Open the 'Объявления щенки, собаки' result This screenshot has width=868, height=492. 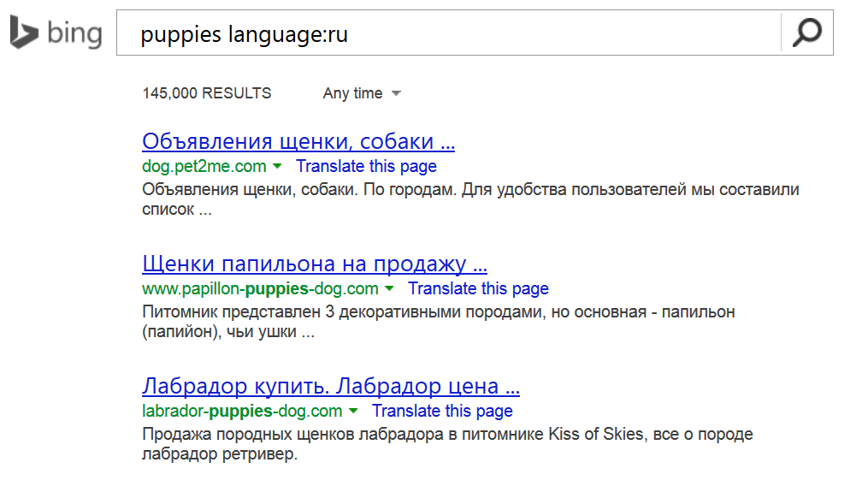tap(298, 141)
